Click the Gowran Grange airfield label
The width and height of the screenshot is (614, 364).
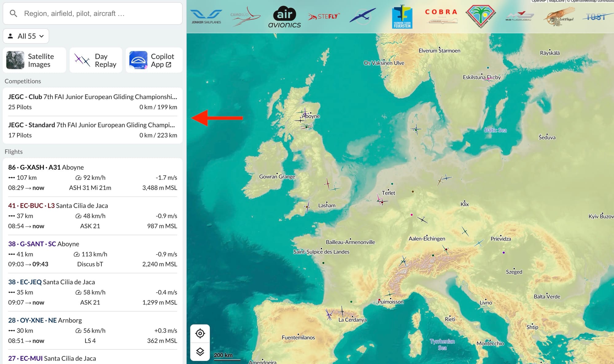[x=277, y=176]
